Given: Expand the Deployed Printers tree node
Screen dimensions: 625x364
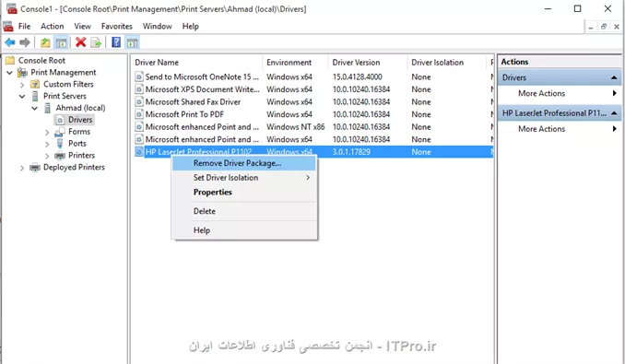Looking at the screenshot, I should 22,168.
